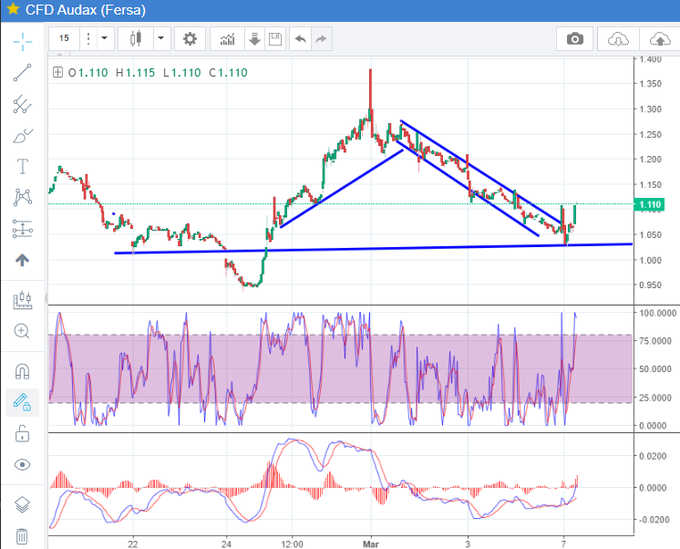680x549 pixels.
Task: Open the pattern drawing tool
Action: tap(23, 197)
